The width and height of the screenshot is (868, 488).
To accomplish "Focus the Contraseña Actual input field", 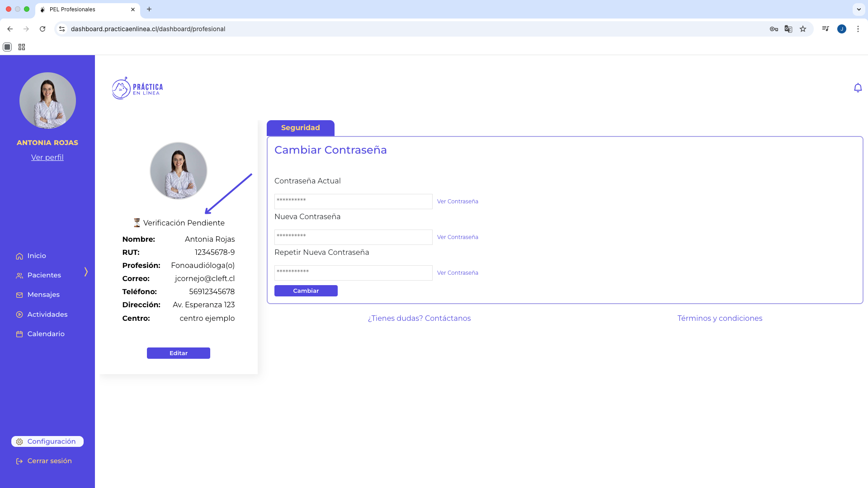I will point(353,202).
